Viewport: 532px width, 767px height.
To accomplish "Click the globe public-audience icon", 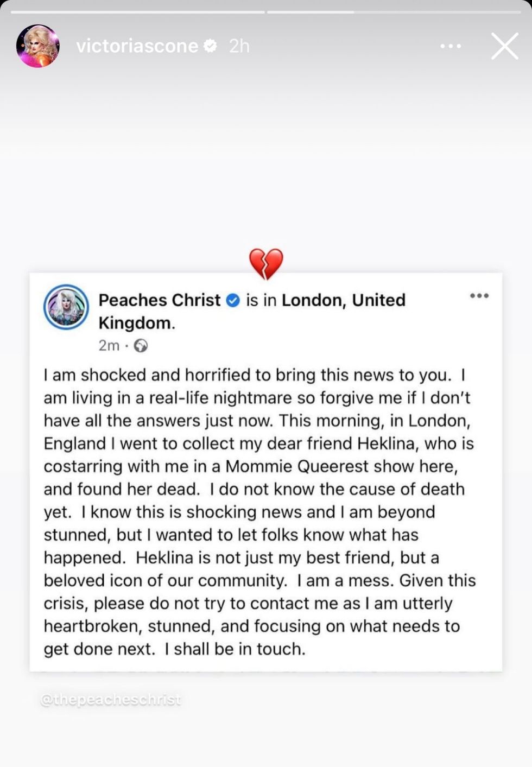I will 141,346.
